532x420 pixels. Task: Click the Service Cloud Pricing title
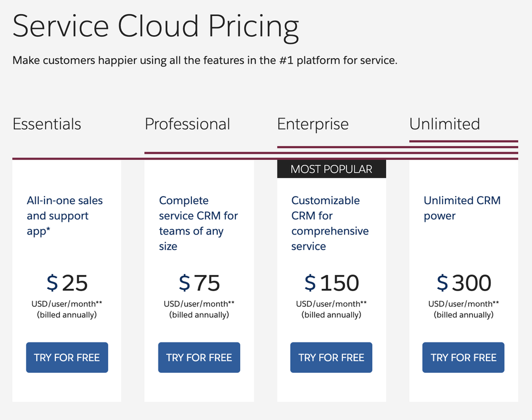pyautogui.click(x=156, y=26)
